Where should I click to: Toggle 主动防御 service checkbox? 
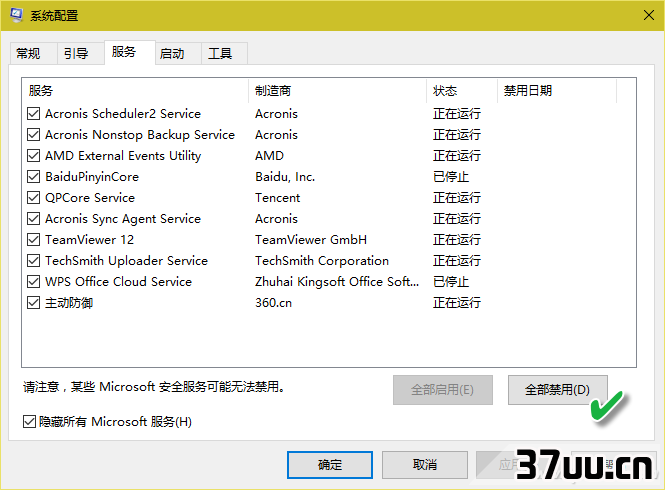[x=34, y=302]
